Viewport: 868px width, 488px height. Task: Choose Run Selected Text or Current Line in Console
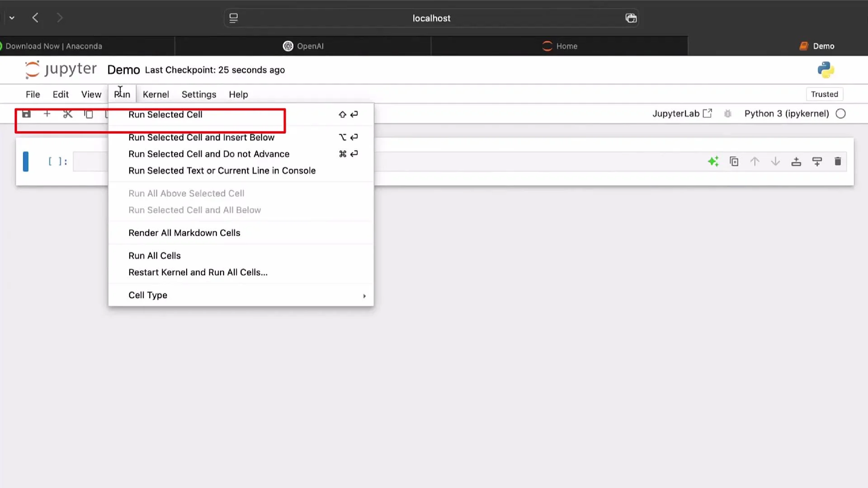[241, 171]
